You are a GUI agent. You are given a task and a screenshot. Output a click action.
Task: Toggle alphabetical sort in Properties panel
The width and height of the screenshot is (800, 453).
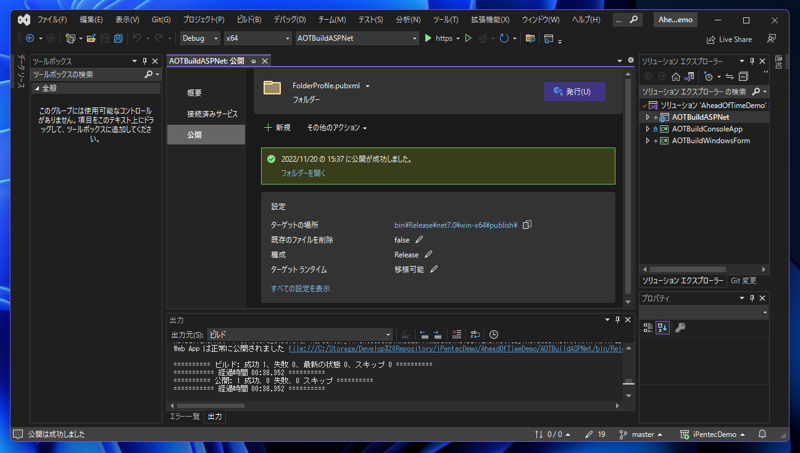click(x=662, y=328)
